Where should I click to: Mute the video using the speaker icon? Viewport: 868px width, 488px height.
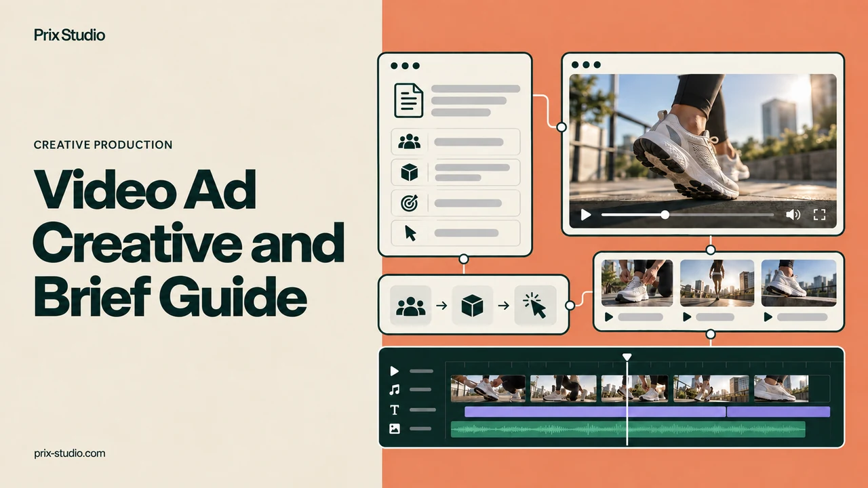pos(793,215)
